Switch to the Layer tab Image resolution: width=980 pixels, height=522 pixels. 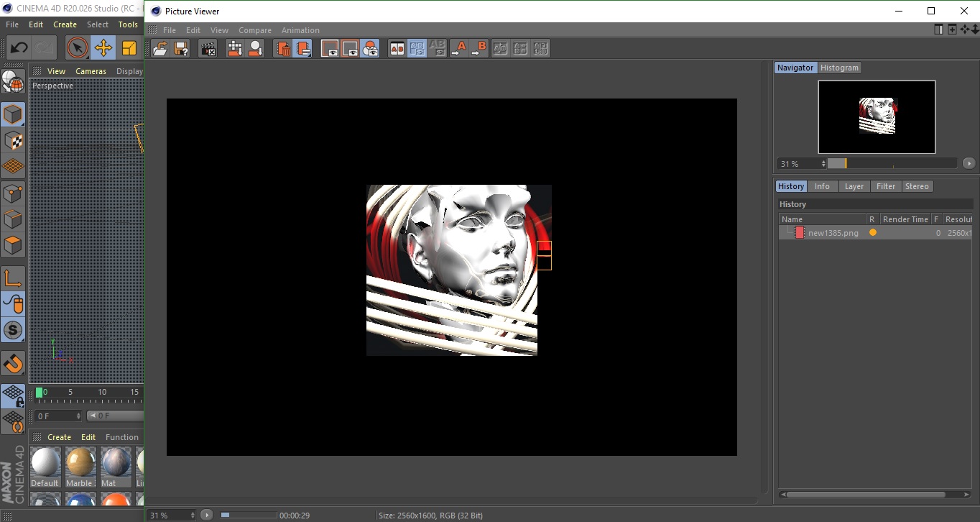point(854,186)
